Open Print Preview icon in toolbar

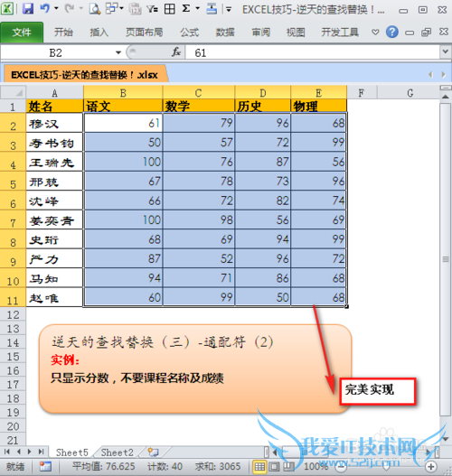pyautogui.click(x=95, y=8)
